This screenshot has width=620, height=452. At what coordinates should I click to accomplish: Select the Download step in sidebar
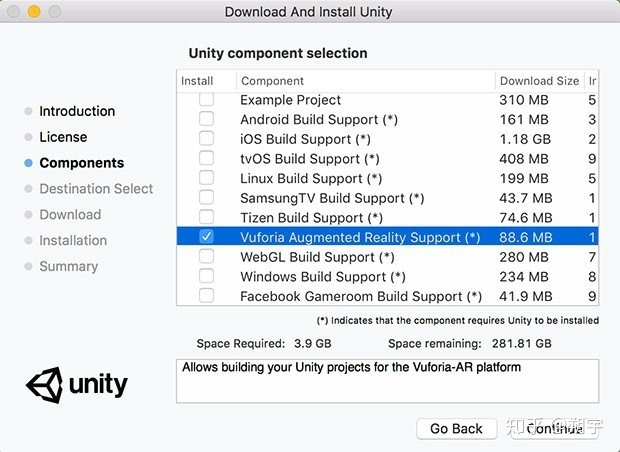coord(70,214)
